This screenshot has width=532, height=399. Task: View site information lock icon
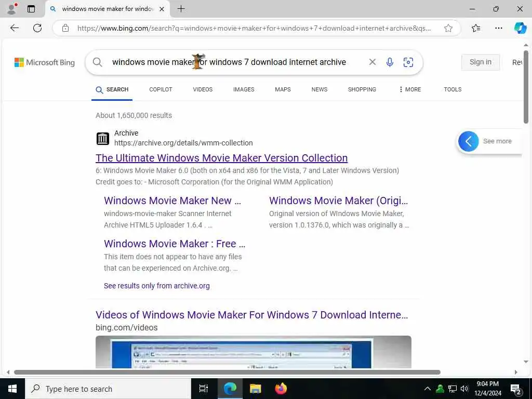(x=65, y=28)
